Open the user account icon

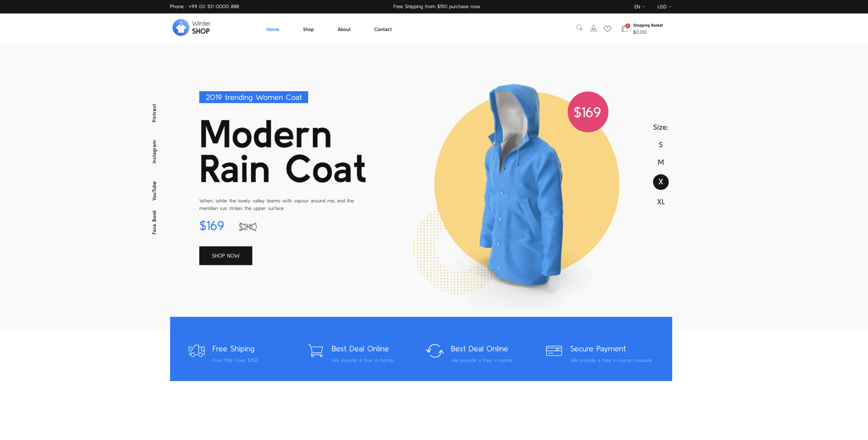tap(593, 29)
